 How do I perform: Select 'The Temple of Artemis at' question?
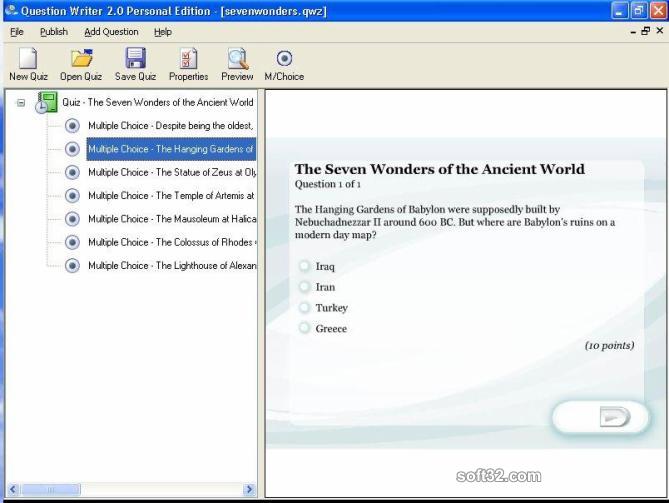tap(171, 195)
